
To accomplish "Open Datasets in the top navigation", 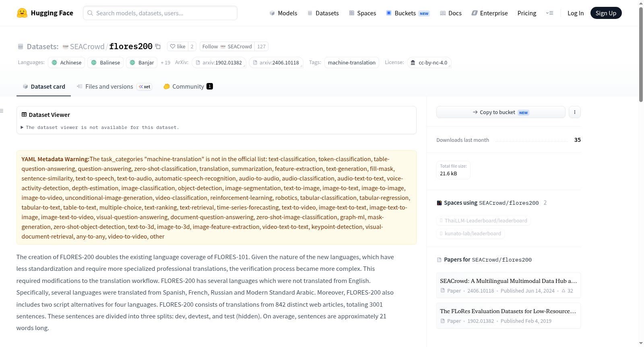I will pyautogui.click(x=323, y=13).
